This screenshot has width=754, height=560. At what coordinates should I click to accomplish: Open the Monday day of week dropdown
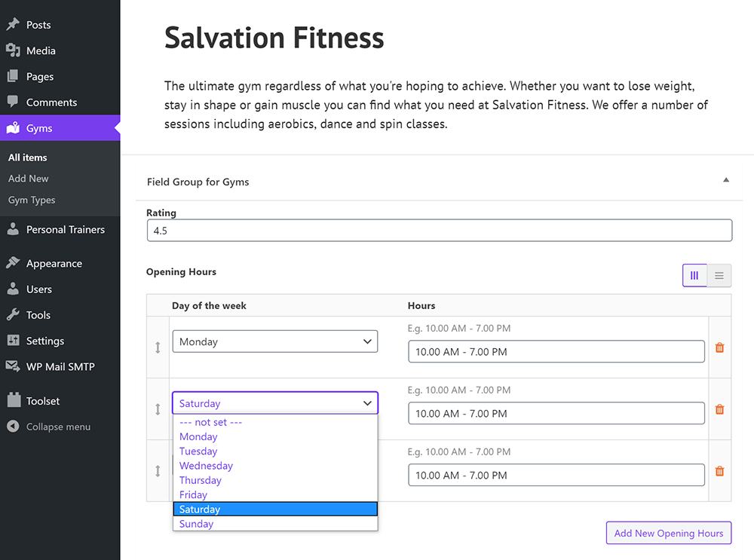click(x=274, y=341)
